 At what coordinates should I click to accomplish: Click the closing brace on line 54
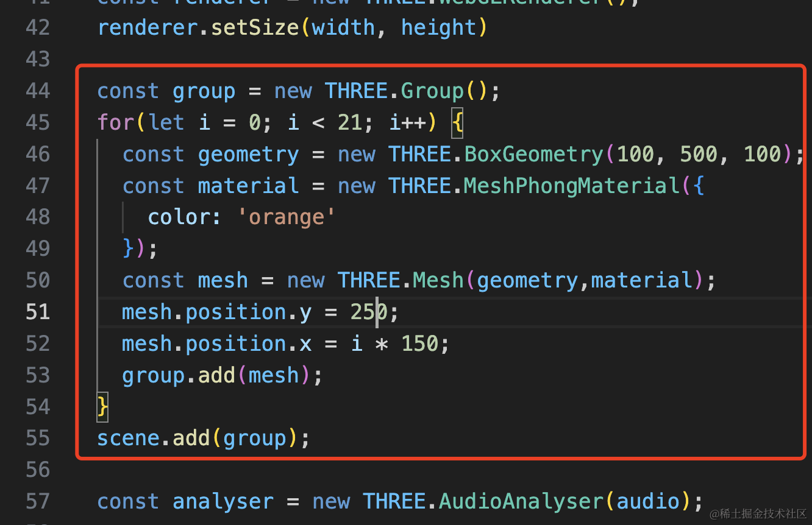tap(103, 407)
